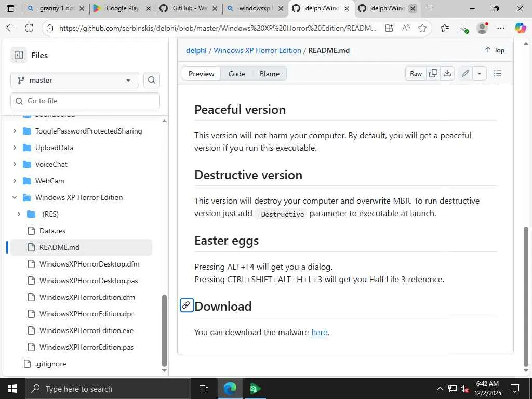The width and height of the screenshot is (532, 399).
Task: Open more edit options dropdown arrow
Action: (x=479, y=74)
